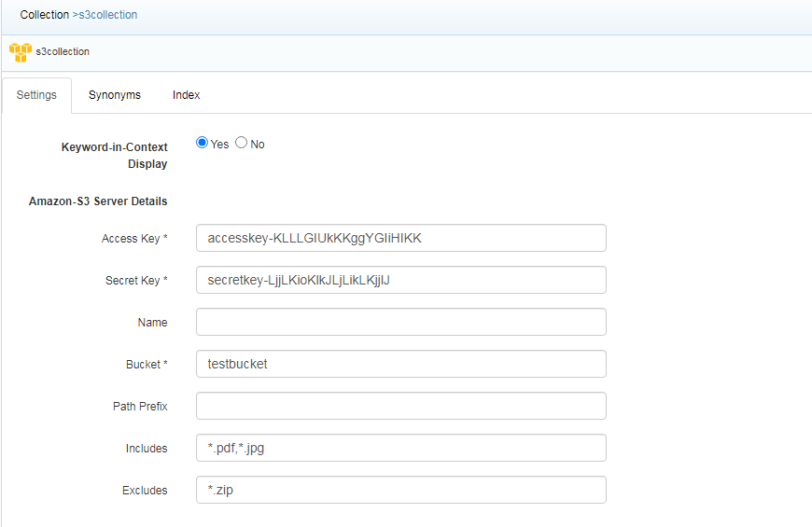The width and height of the screenshot is (812, 527).
Task: Click the Excludes label
Action: (x=145, y=491)
